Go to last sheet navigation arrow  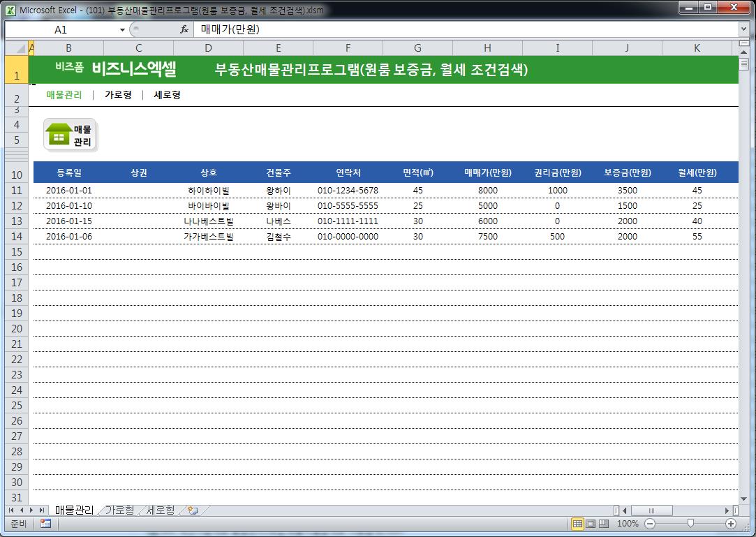pyautogui.click(x=41, y=510)
